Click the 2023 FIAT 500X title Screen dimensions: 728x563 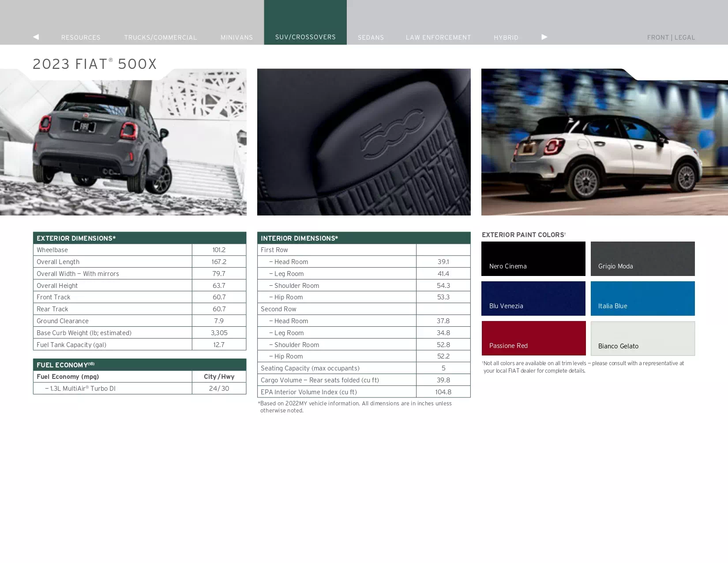pos(95,64)
